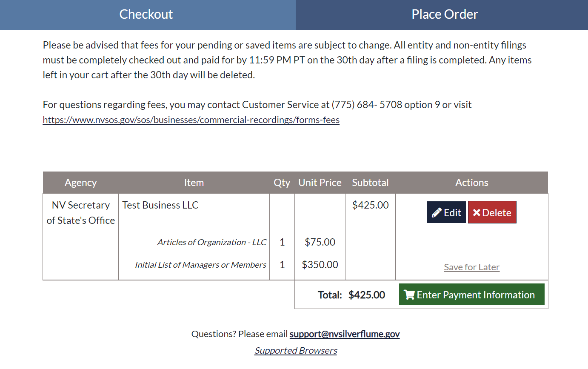Click the Agency column header
Screen dimensions: 588x369
(80, 183)
